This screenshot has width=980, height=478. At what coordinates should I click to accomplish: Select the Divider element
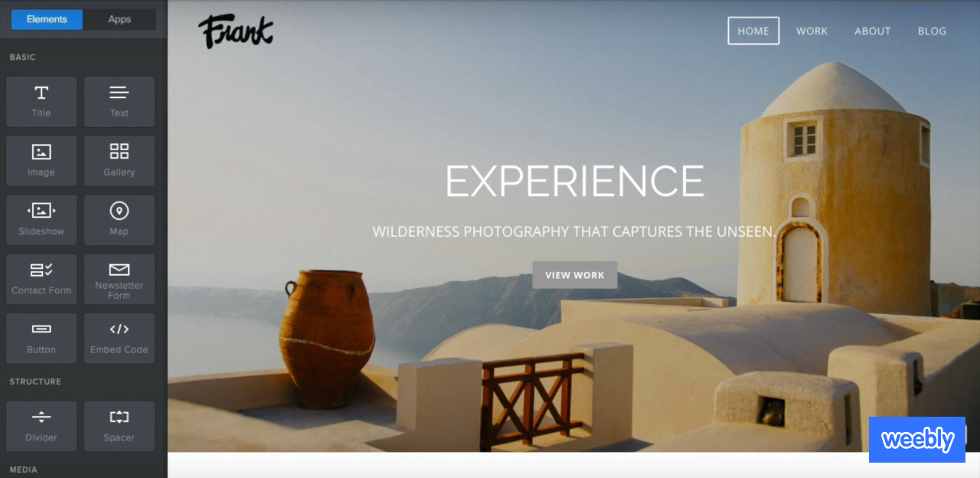pyautogui.click(x=41, y=426)
